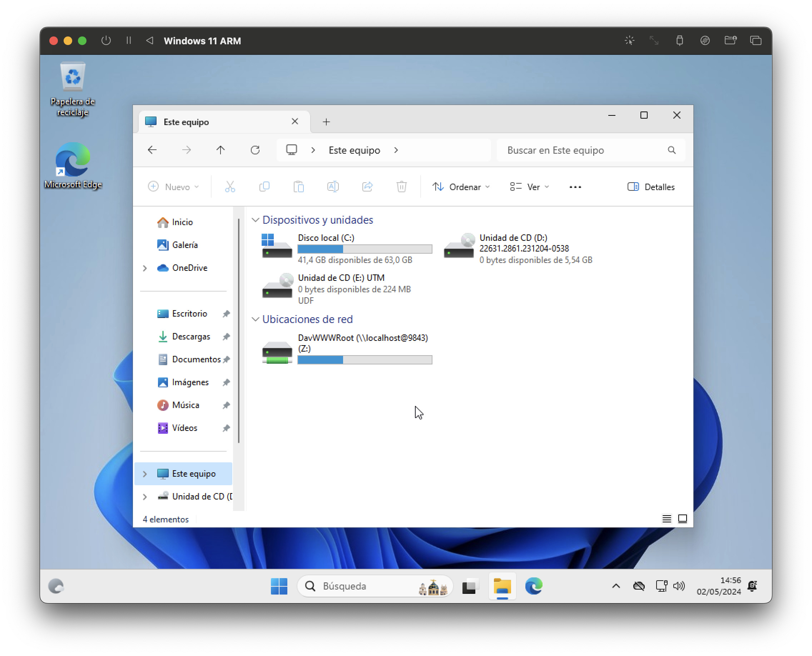The image size is (812, 656).
Task: Click the Copy icon in toolbar
Action: (264, 187)
